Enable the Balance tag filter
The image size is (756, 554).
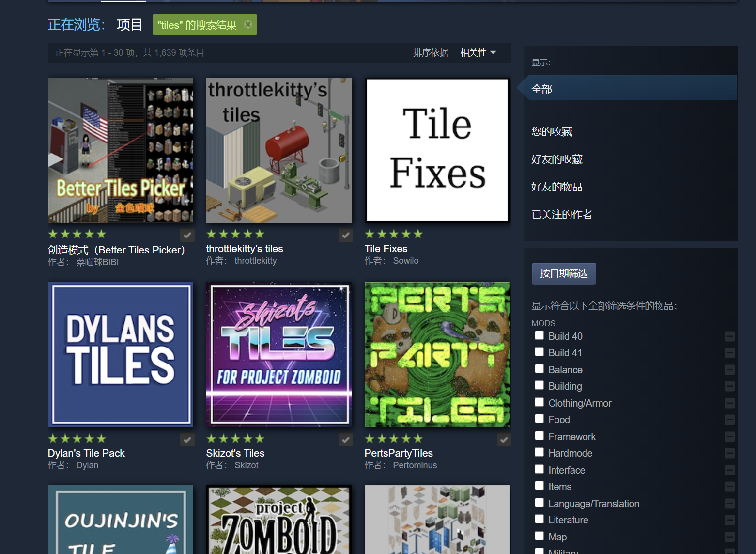coord(539,369)
